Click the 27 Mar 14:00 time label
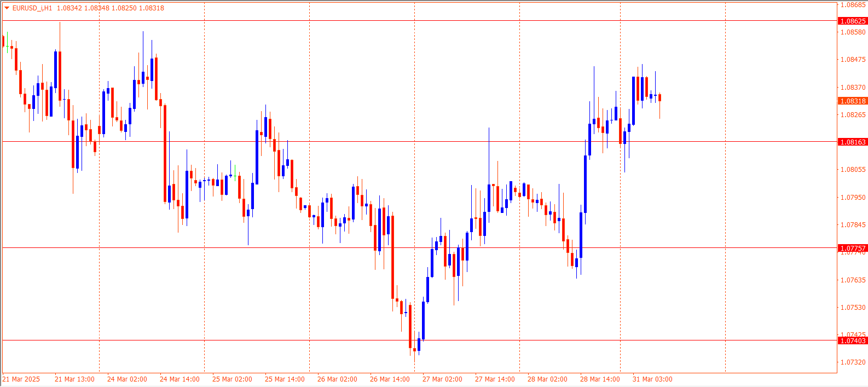 click(495, 379)
